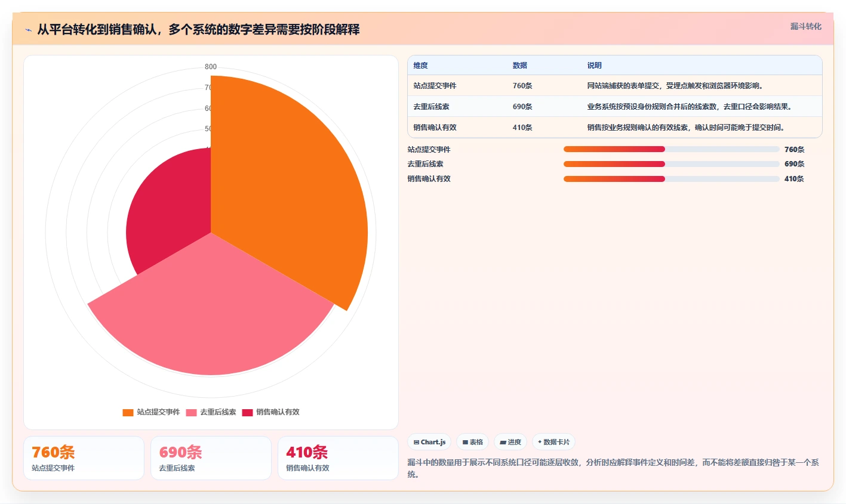
Task: Click 站点提交事件 label in progress list
Action: 429,150
